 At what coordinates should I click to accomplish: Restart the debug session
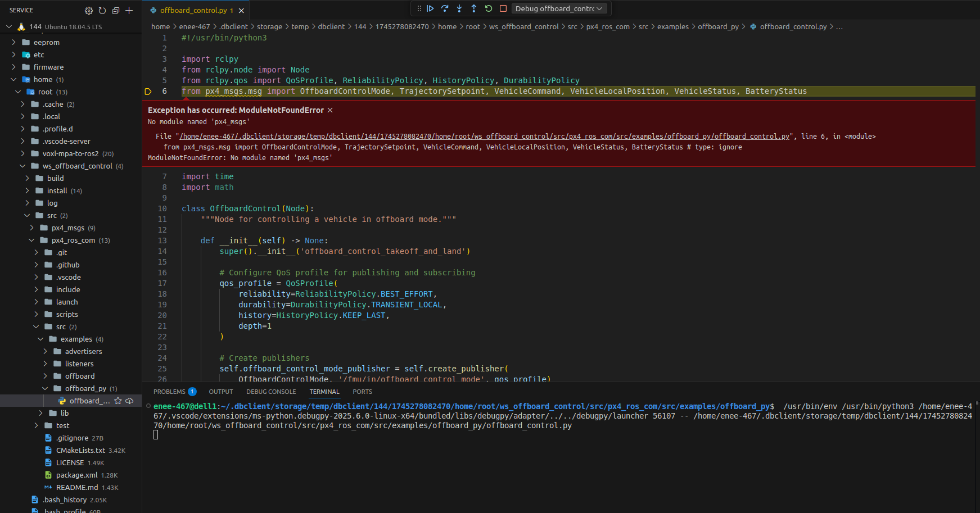click(489, 8)
